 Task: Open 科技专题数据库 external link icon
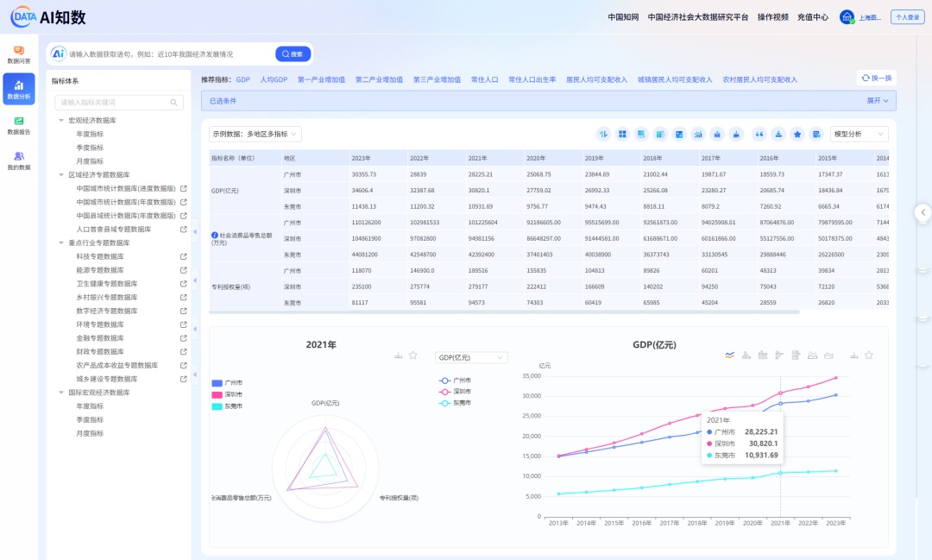[x=183, y=256]
